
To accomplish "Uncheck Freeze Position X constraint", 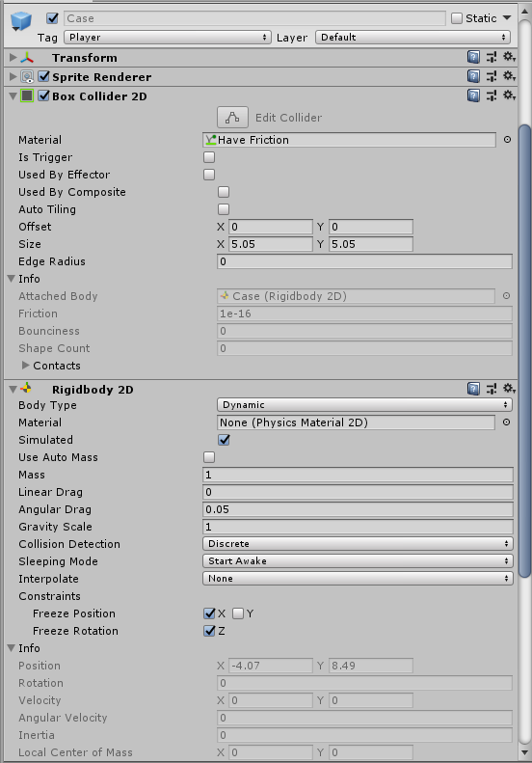I will tap(209, 613).
